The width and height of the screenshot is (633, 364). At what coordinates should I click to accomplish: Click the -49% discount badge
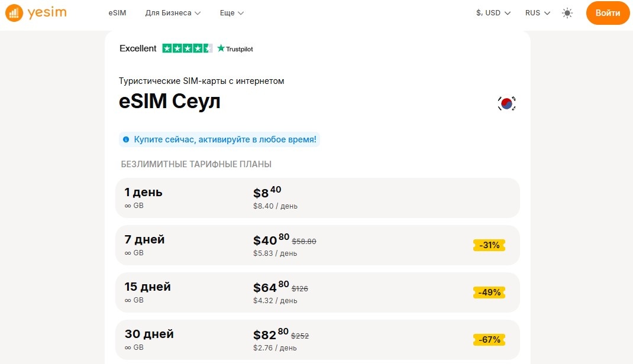[489, 292]
